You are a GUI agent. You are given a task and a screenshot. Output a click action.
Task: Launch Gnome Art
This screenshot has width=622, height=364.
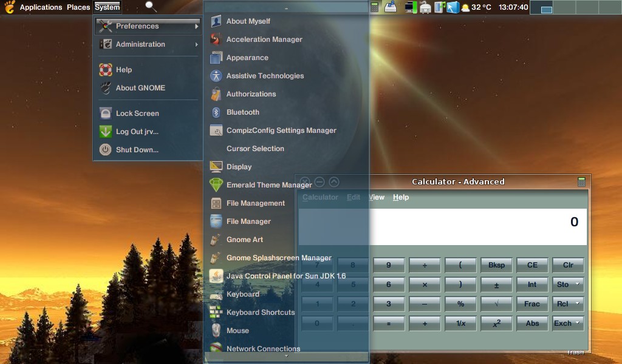click(x=285, y=240)
